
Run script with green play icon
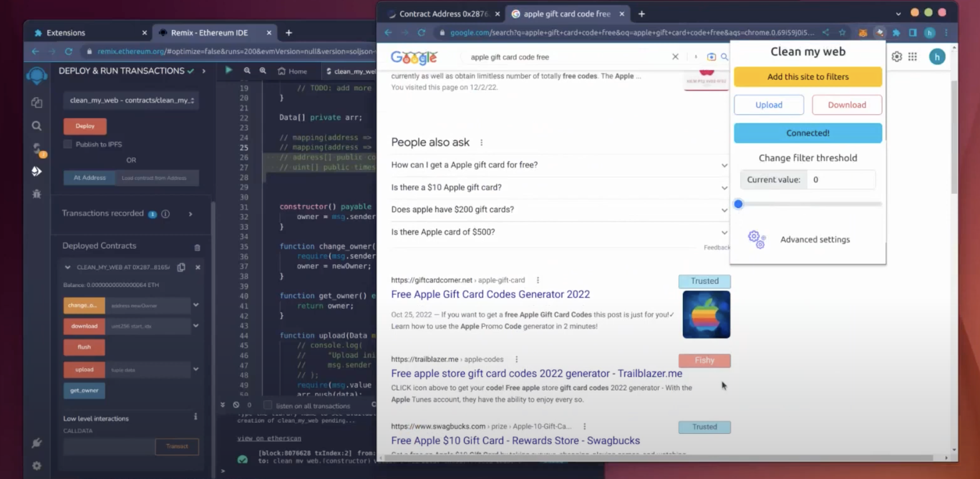coord(229,70)
